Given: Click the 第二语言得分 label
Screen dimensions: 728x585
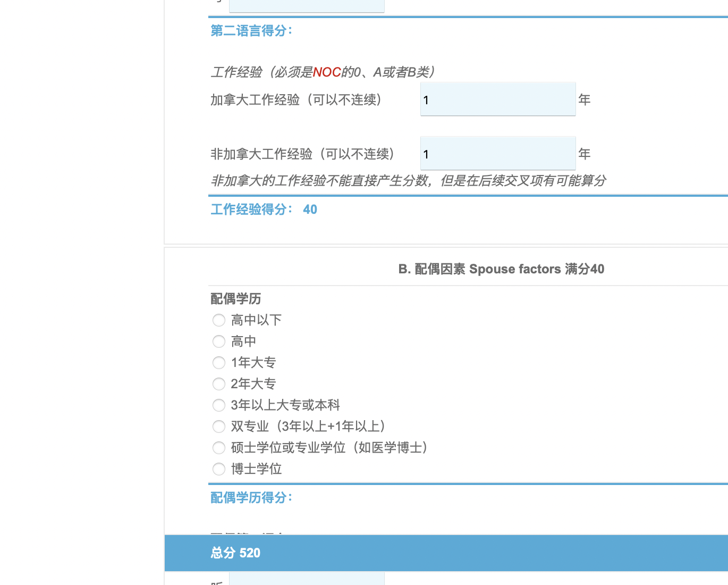Looking at the screenshot, I should [251, 31].
